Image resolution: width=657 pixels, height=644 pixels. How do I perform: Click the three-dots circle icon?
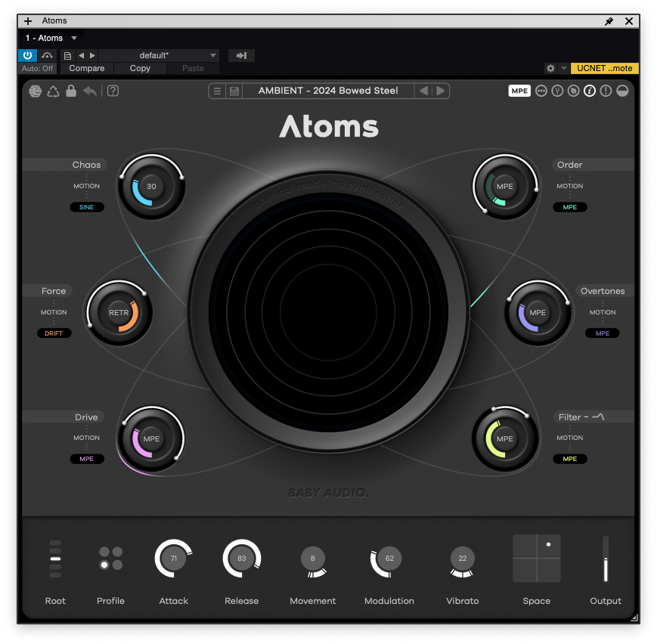click(x=541, y=91)
